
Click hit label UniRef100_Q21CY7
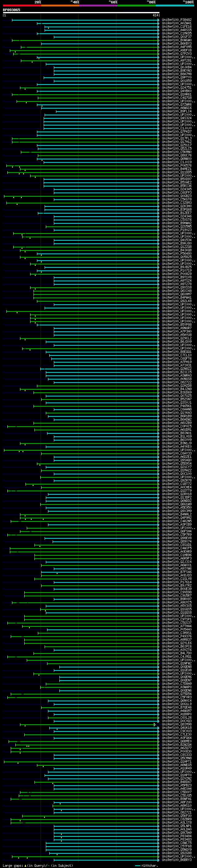(x=177, y=467)
